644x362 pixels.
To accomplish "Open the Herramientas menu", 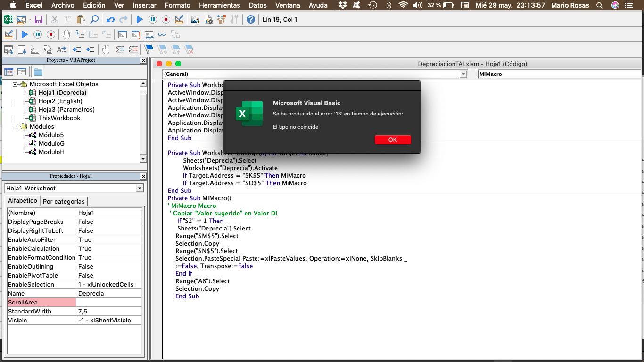I will pyautogui.click(x=220, y=5).
